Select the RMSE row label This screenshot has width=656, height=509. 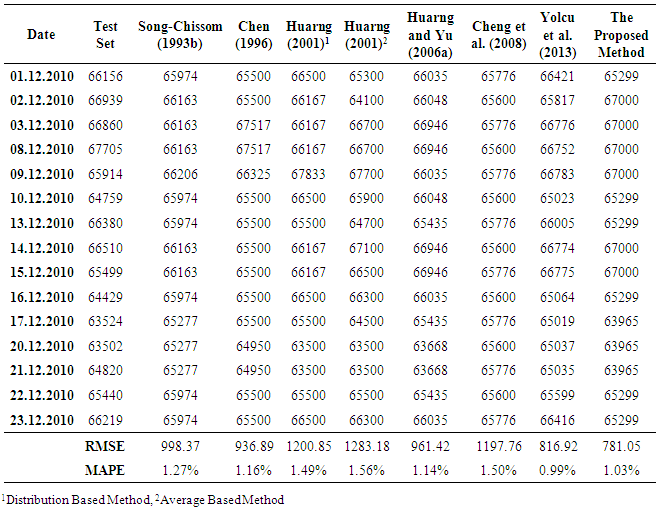pyautogui.click(x=104, y=446)
